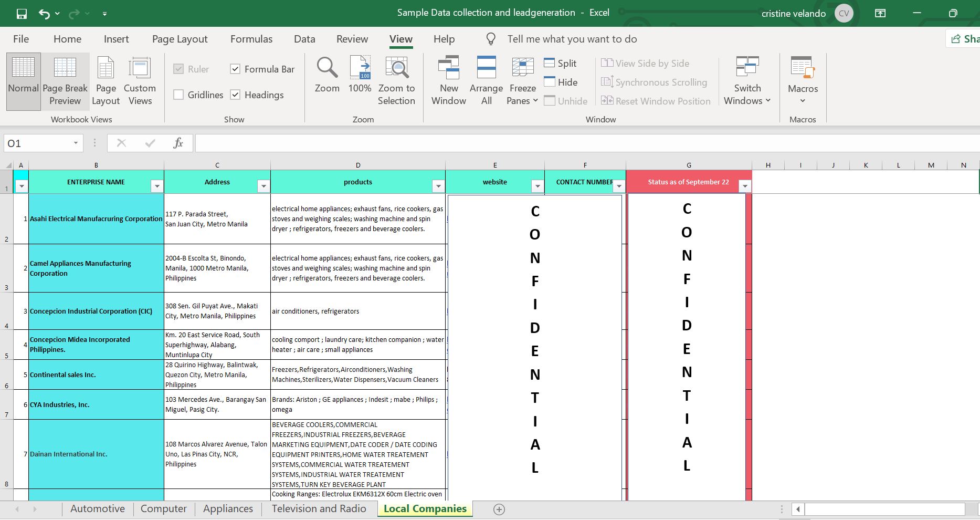The image size is (980, 520).
Task: Open the column A filter dropdown
Action: pyautogui.click(x=22, y=186)
